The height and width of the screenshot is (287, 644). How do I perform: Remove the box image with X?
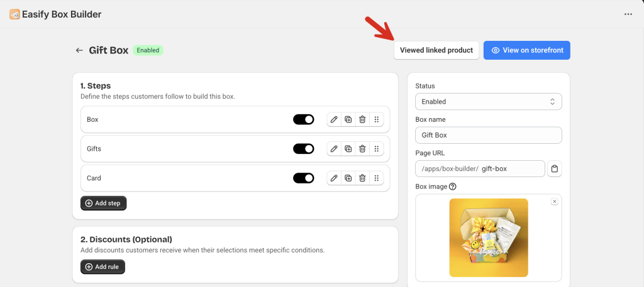[555, 202]
